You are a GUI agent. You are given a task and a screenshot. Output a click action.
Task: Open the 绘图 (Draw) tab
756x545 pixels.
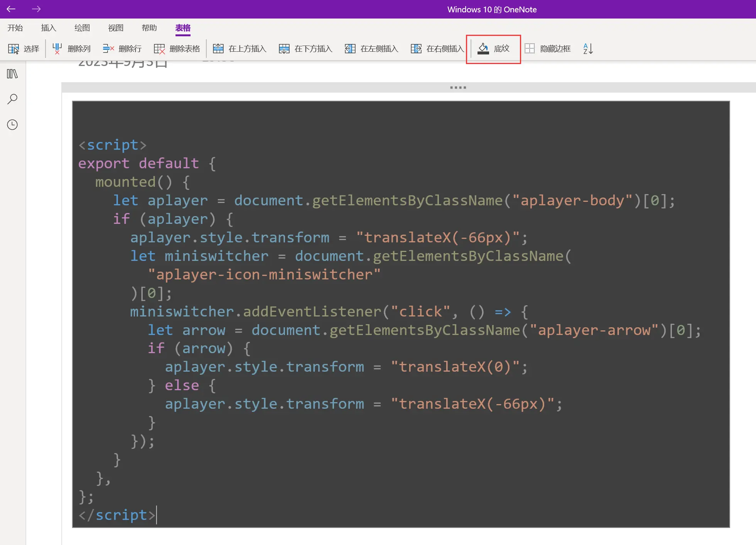click(x=82, y=28)
